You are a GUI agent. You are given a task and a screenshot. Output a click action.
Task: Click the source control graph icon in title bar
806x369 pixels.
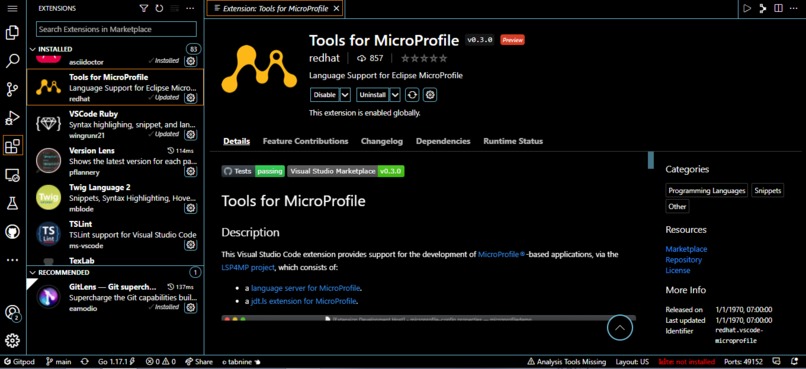763,8
